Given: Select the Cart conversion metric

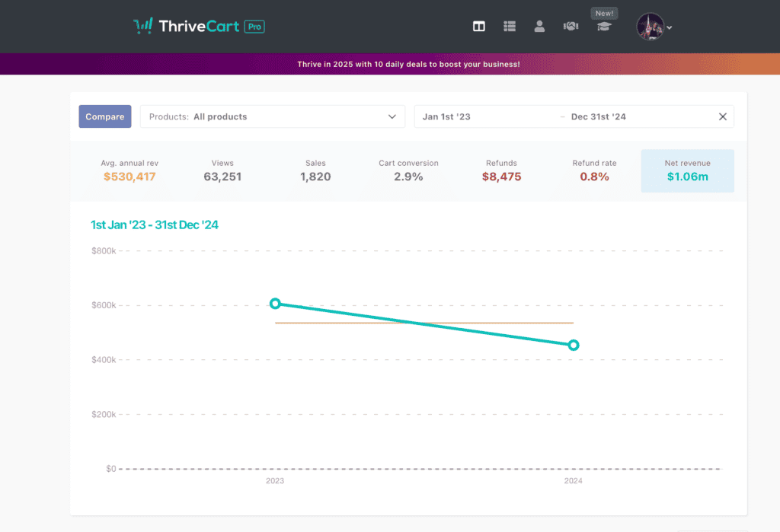Looking at the screenshot, I should [x=408, y=170].
